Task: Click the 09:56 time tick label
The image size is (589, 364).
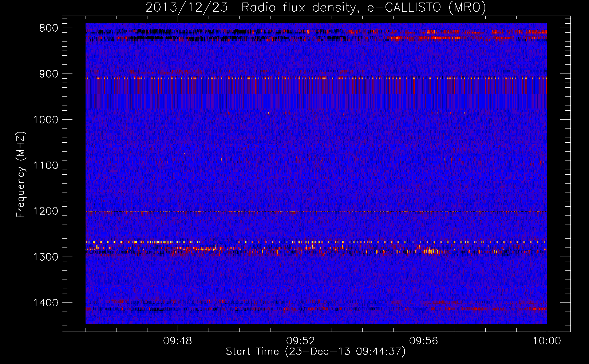Action: 424,341
